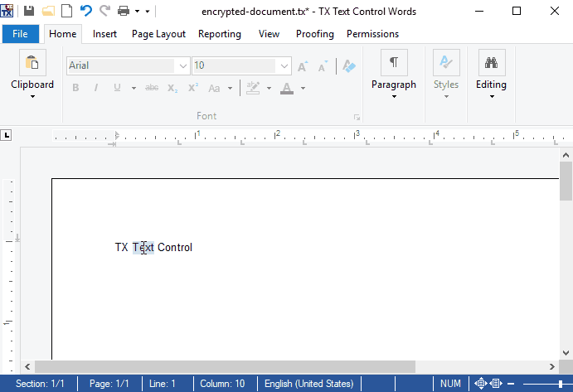Open the font size 10 dropdown
Viewport: 573px width, 392px height.
[x=284, y=66]
